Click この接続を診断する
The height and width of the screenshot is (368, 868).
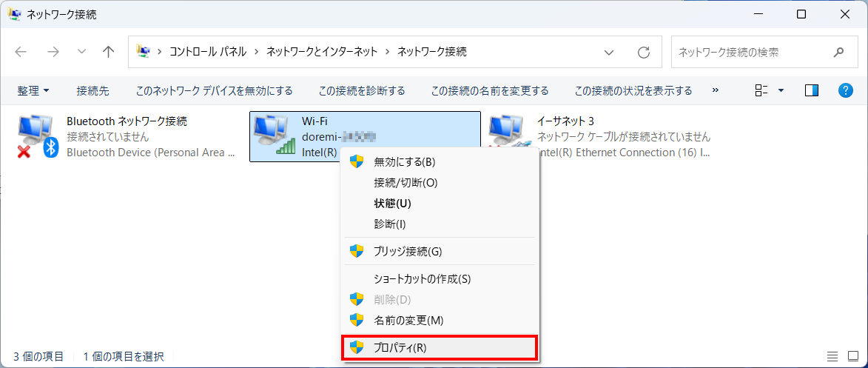pyautogui.click(x=362, y=90)
